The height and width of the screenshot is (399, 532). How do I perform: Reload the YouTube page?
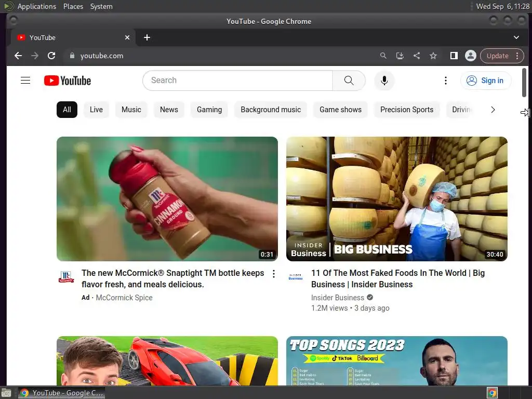[x=51, y=56]
